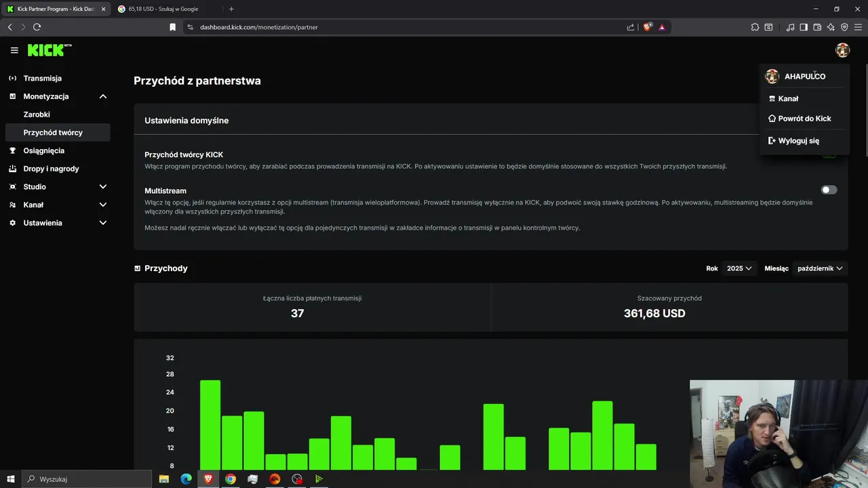868x488 pixels.
Task: Toggle the Multistream switch
Action: tap(829, 190)
